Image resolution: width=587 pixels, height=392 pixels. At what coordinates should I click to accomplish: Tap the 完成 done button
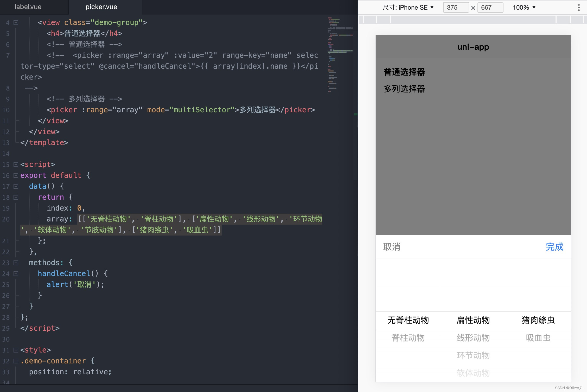[x=554, y=247]
